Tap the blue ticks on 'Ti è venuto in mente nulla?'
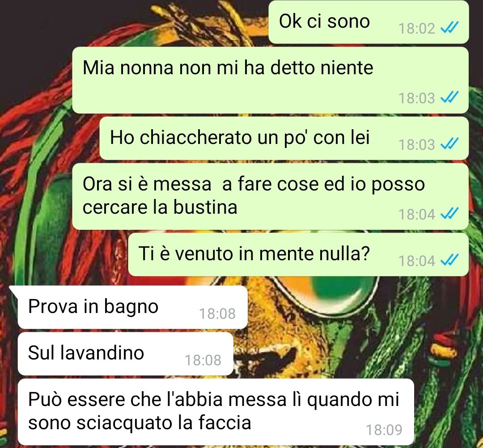 (450, 260)
